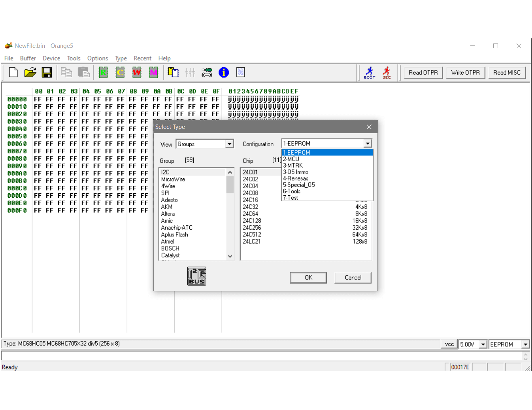Click the Read MISC button
This screenshot has width=532, height=410.
click(507, 72)
